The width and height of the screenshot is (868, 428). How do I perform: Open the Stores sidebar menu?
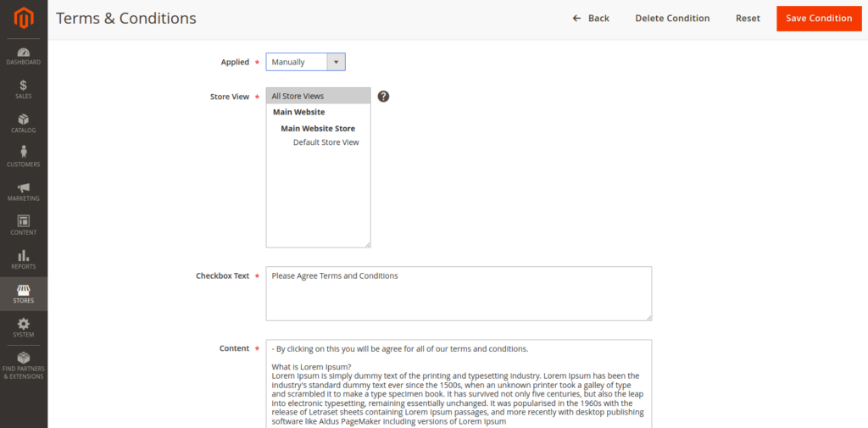[x=23, y=294]
